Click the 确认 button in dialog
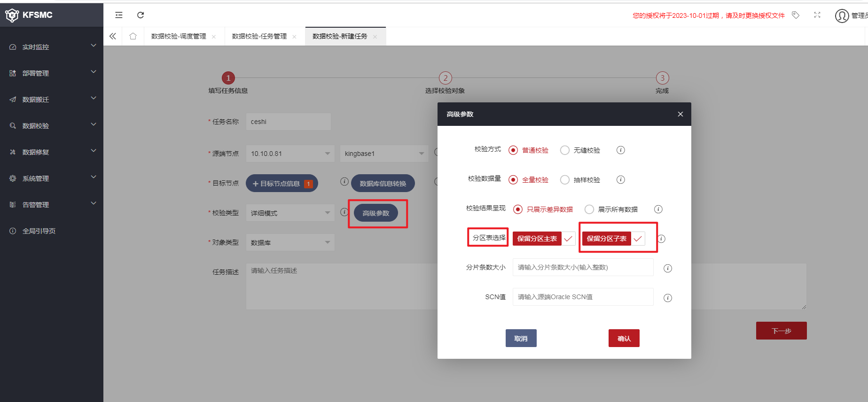 click(624, 338)
